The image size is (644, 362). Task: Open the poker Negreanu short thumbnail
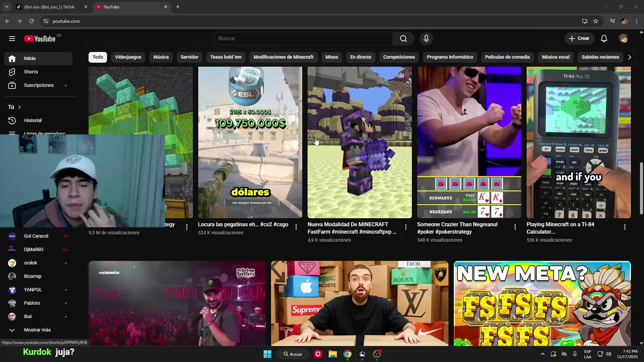(x=469, y=142)
